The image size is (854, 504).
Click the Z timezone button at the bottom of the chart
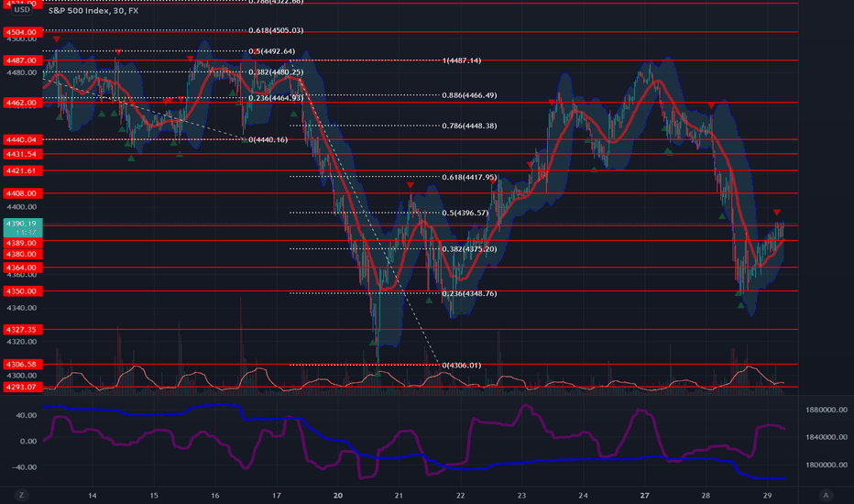(x=22, y=495)
